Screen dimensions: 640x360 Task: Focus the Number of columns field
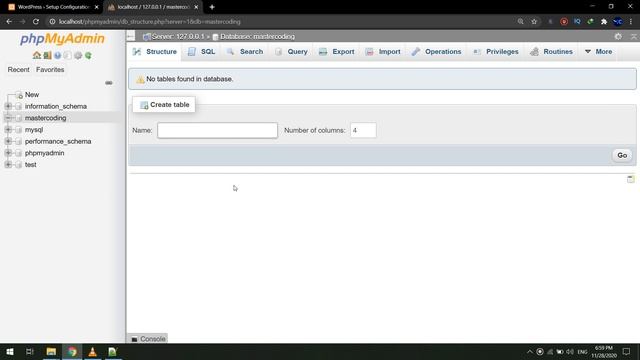click(x=363, y=131)
